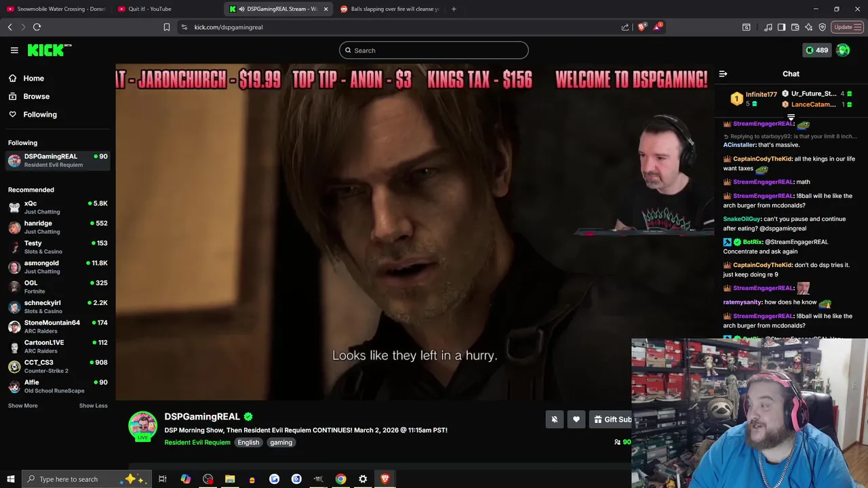The width and height of the screenshot is (868, 488).
Task: Open a new browser tab
Action: point(454,9)
